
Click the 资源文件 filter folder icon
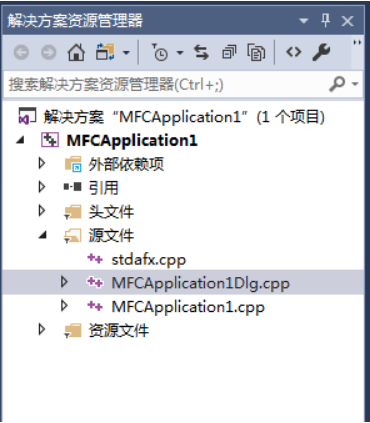click(73, 330)
